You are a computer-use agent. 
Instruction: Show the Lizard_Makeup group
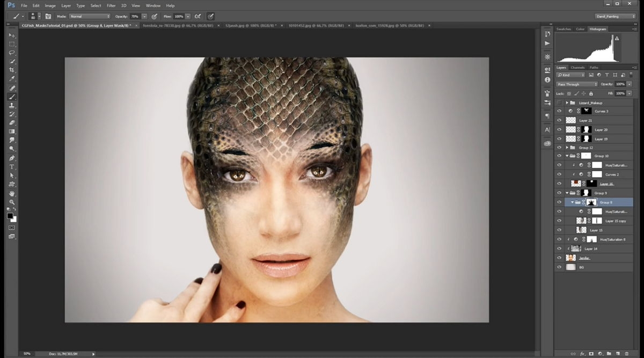(x=559, y=103)
